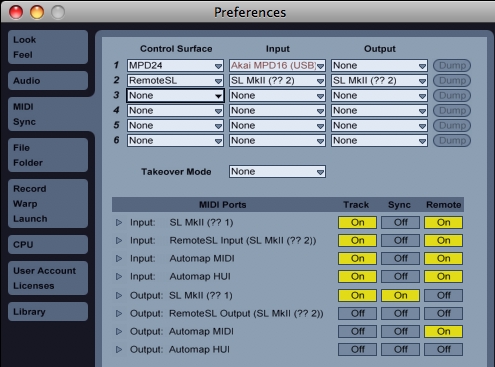The width and height of the screenshot is (495, 367).
Task: Open the Takeover Mode dropdown
Action: pyautogui.click(x=277, y=171)
